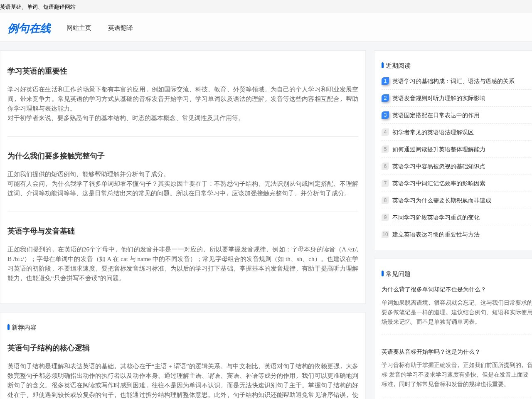
Task: Click the 常见问题 section label
Action: [x=398, y=274]
